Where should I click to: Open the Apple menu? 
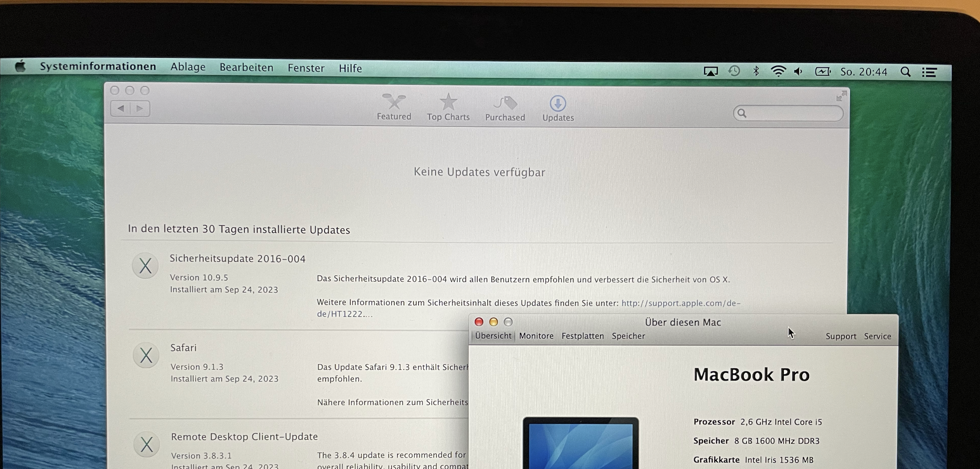20,66
